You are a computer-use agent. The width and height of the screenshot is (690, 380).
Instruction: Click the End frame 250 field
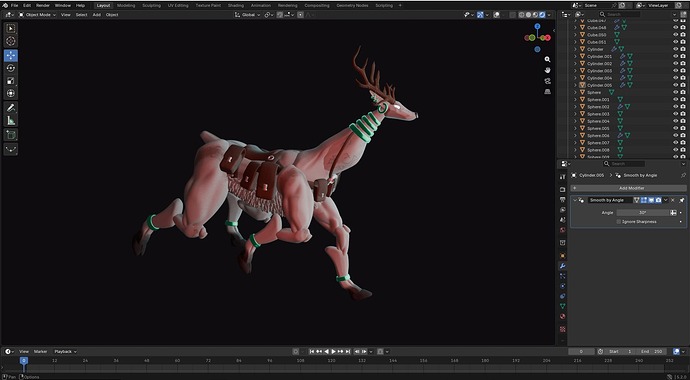651,351
